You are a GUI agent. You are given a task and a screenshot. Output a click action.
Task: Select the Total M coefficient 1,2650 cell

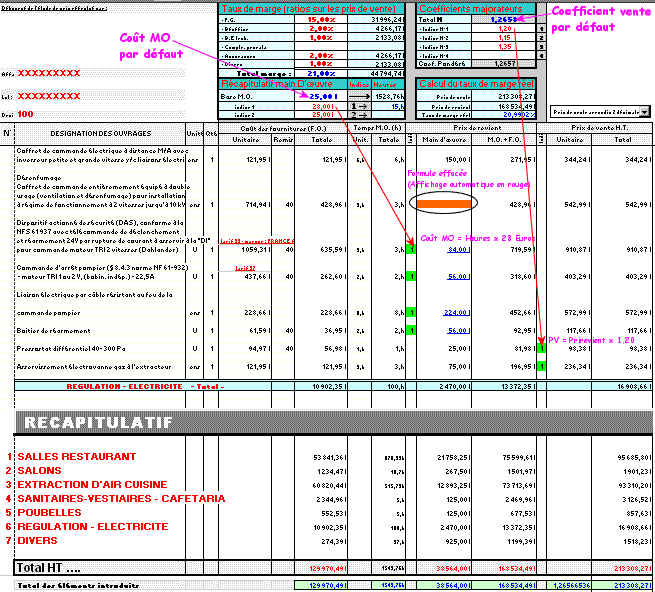tap(503, 19)
